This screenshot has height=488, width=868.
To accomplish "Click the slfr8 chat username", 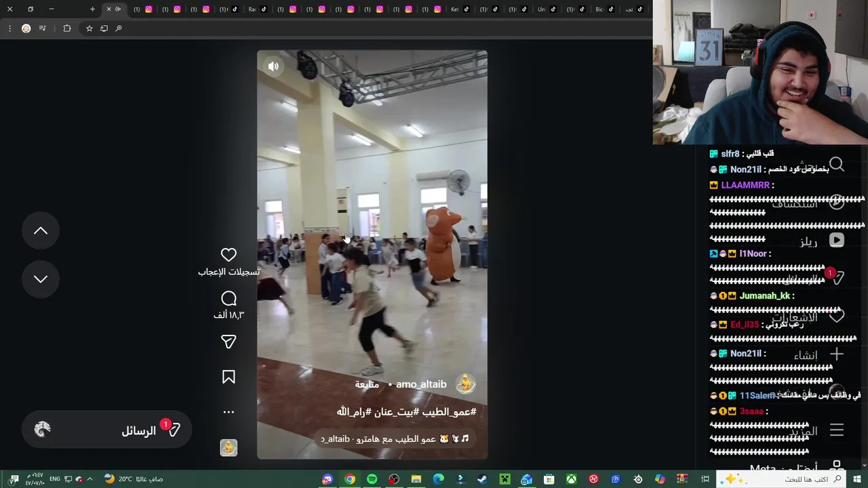I will coord(730,154).
